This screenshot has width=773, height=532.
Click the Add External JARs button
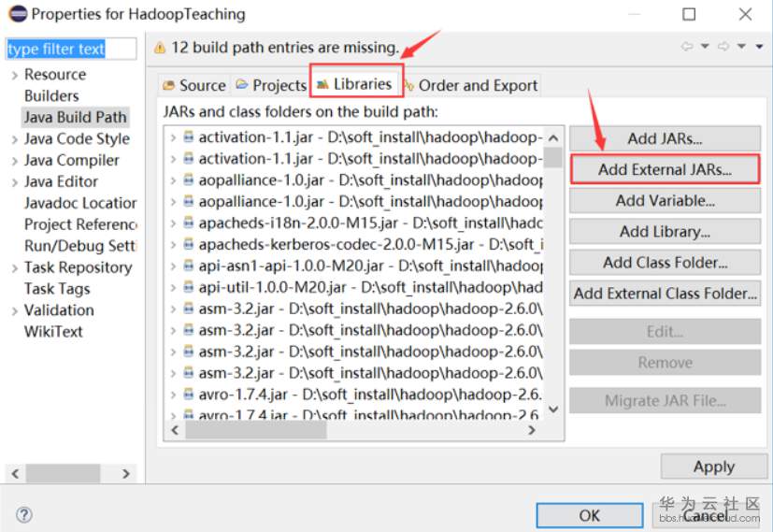(x=665, y=169)
